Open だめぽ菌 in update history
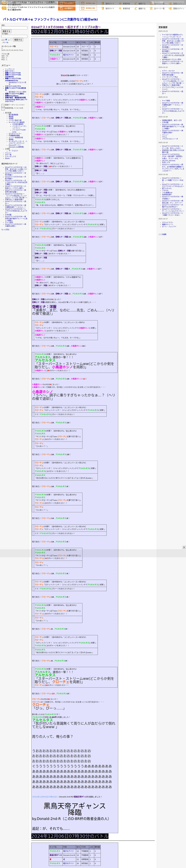Screen dimensions: 186x868 (165, 122)
